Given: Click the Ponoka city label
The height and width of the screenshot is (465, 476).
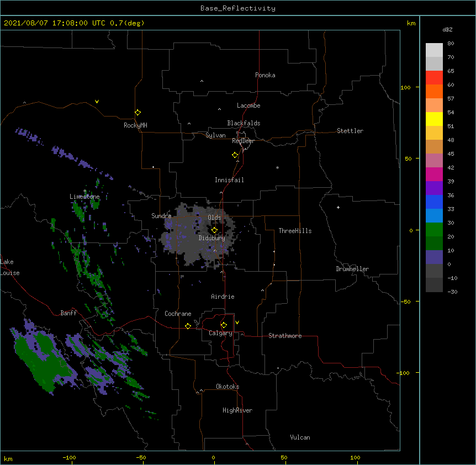Looking at the screenshot, I should 265,75.
